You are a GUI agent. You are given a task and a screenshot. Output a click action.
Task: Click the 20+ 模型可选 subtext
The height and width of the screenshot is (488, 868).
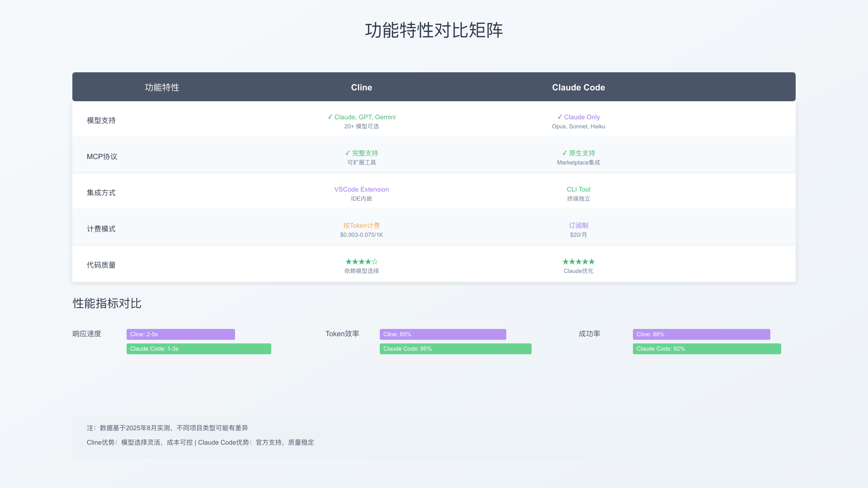point(362,127)
